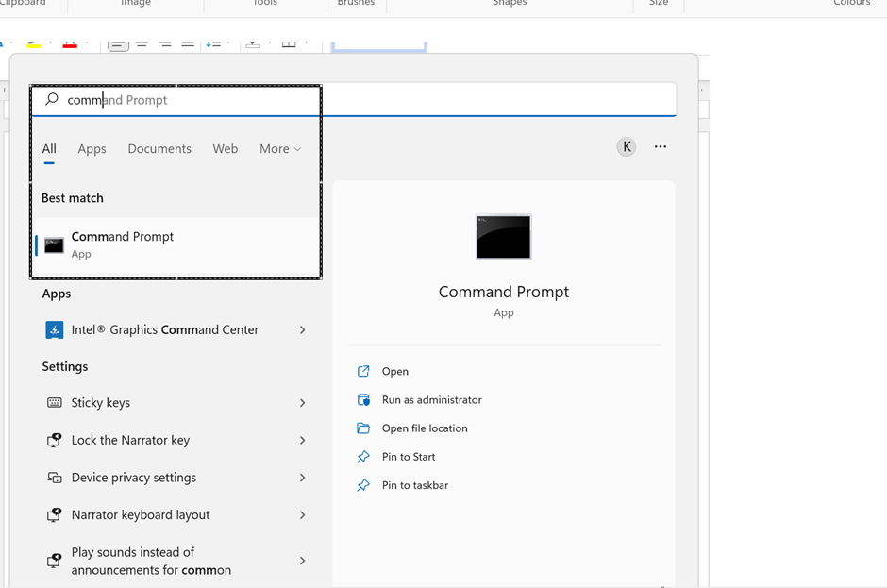Click the K account avatar
The width and height of the screenshot is (887, 588).
click(627, 147)
